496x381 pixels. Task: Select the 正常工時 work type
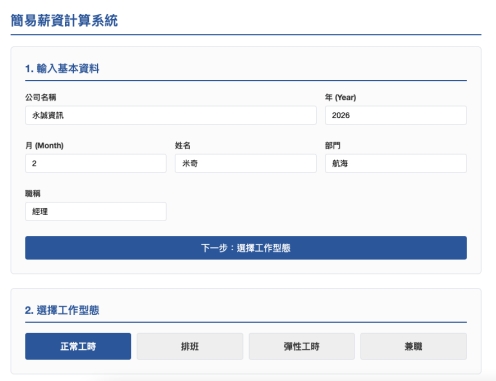click(78, 346)
